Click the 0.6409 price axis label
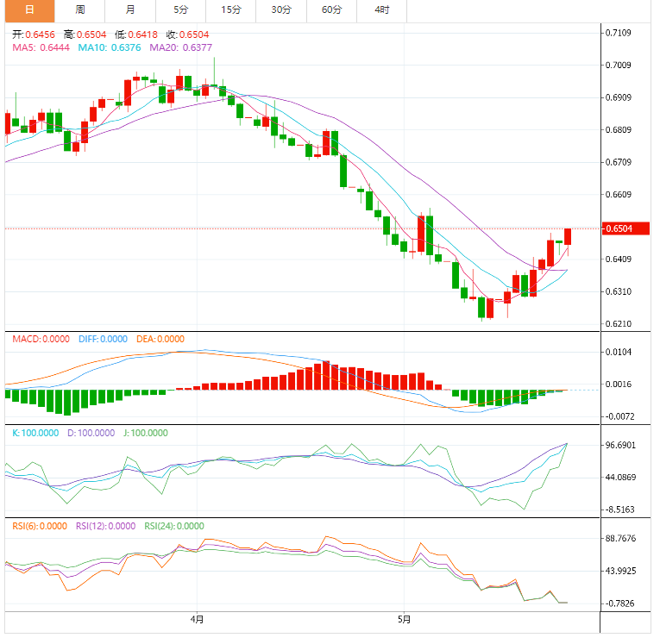 (619, 259)
